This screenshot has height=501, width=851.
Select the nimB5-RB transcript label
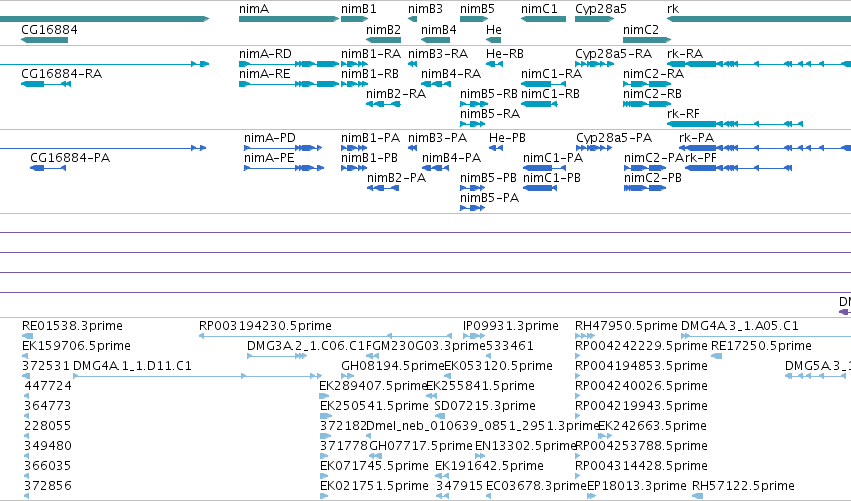pyautogui.click(x=489, y=94)
